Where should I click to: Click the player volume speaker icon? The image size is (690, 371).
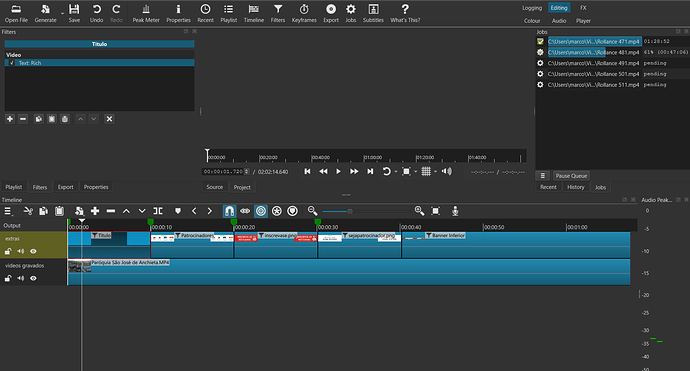click(x=447, y=172)
